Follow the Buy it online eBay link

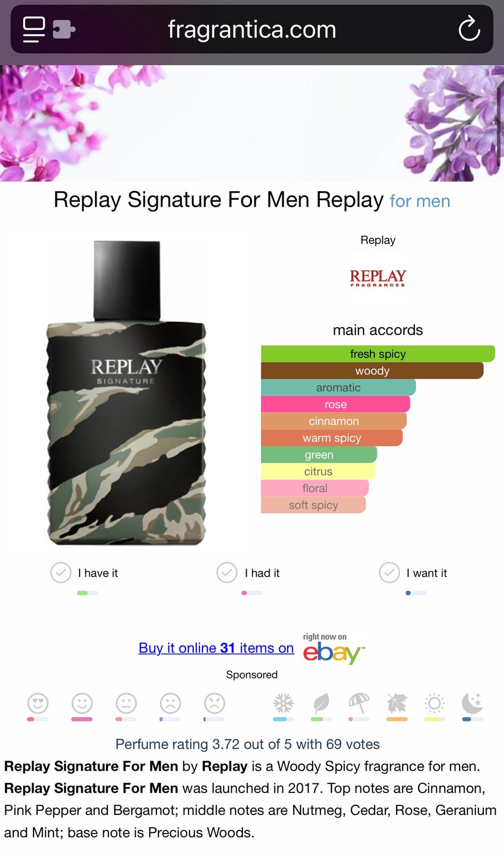[x=216, y=648]
